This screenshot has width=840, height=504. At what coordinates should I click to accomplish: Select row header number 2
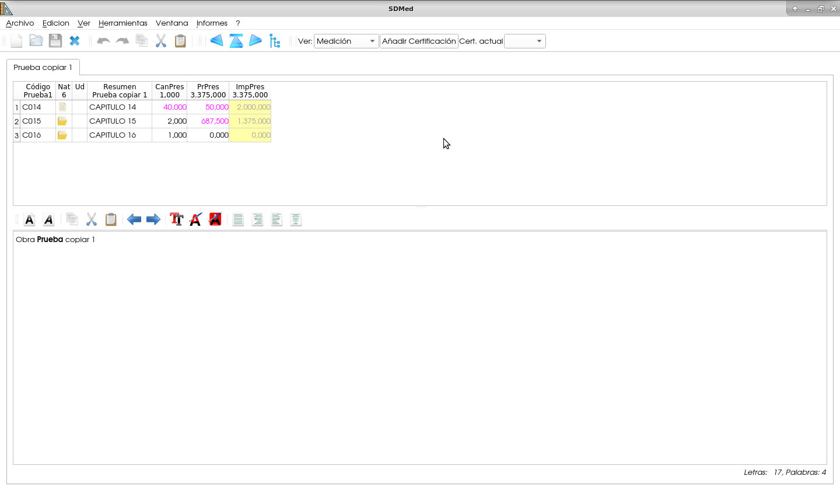17,121
